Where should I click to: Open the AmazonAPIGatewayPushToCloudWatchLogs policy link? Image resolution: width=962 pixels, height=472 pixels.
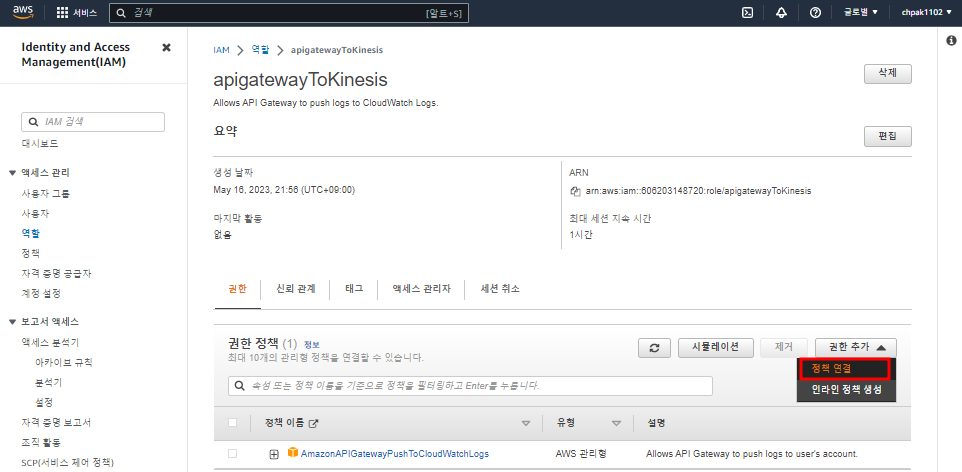tap(395, 454)
